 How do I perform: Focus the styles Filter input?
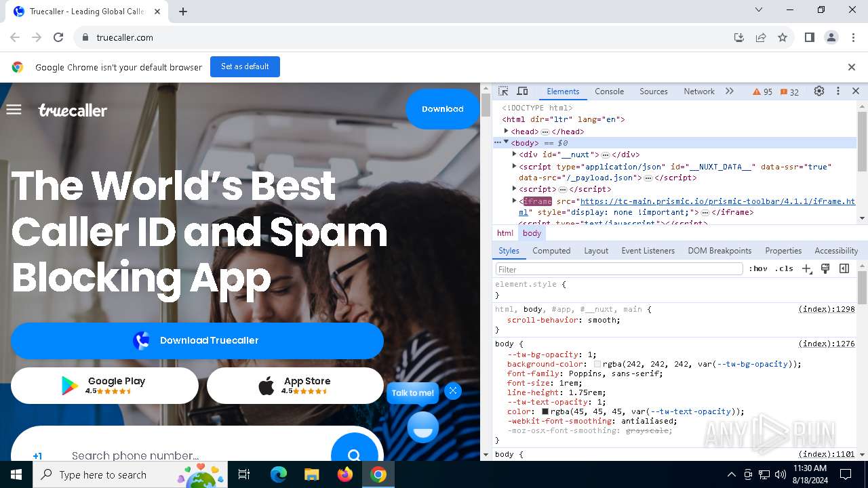pyautogui.click(x=619, y=269)
